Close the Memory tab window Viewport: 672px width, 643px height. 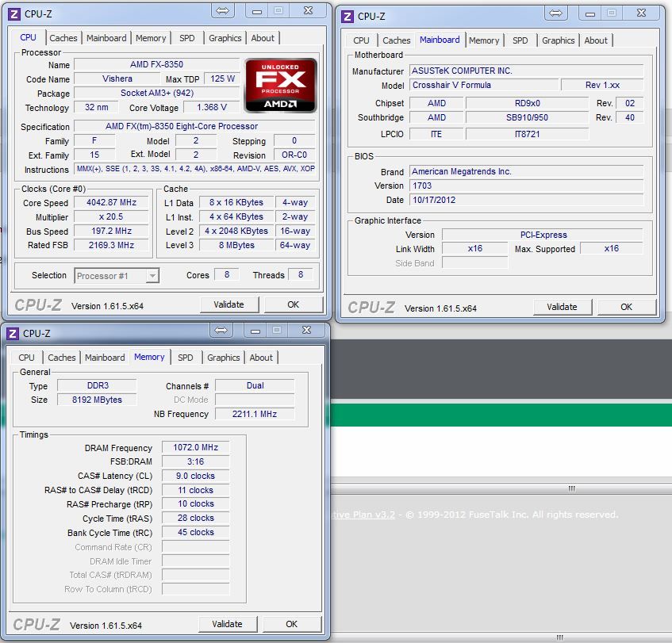[306, 330]
